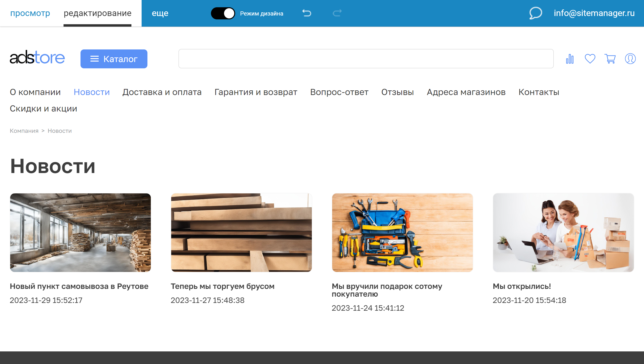Viewport: 644px width, 364px height.
Task: Open the toolbox news thumbnail
Action: (402, 232)
